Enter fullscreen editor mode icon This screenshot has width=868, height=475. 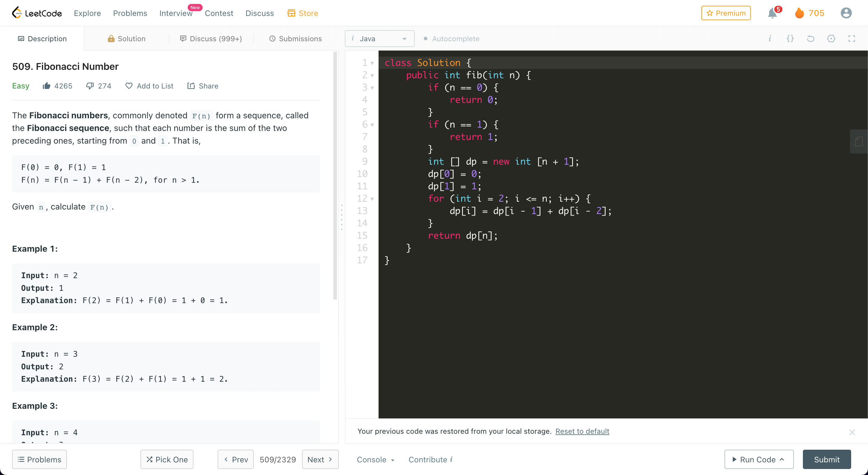click(851, 39)
